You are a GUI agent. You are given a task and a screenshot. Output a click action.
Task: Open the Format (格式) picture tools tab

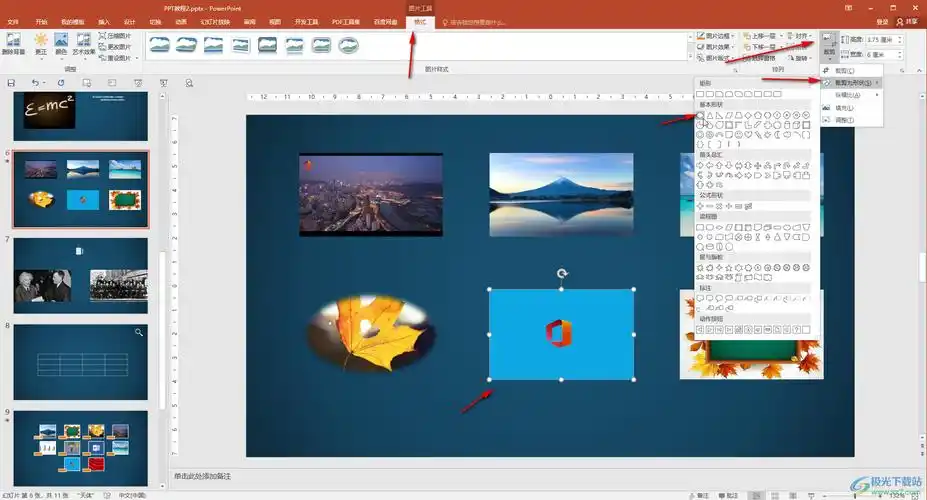[x=420, y=20]
